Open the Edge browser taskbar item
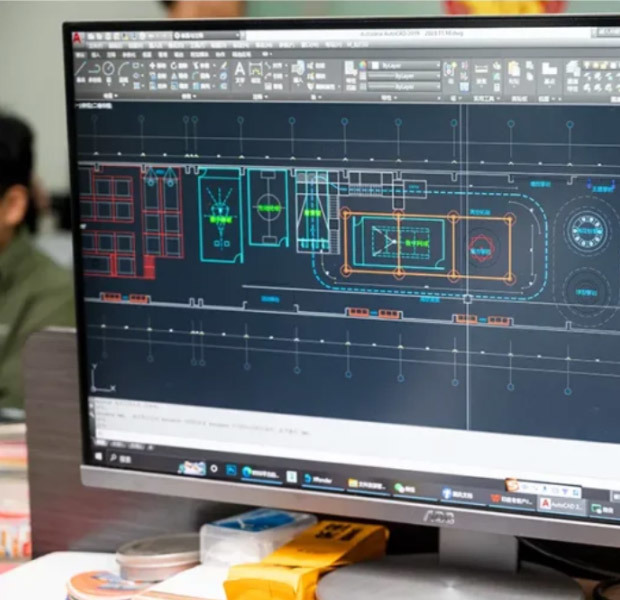This screenshot has height=600, width=620. 261,473
